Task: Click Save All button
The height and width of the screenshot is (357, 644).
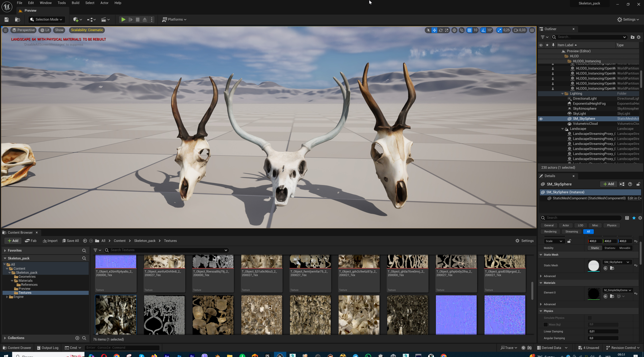Action: [x=70, y=241]
